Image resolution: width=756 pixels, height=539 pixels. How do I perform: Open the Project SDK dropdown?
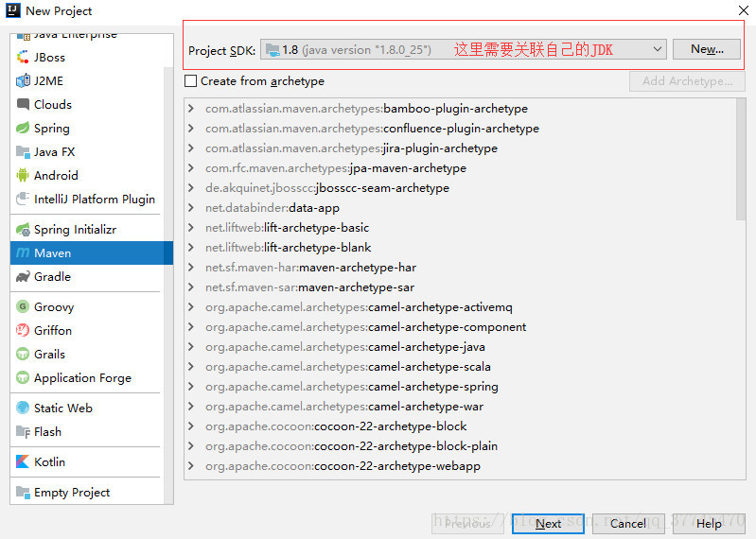pos(464,49)
